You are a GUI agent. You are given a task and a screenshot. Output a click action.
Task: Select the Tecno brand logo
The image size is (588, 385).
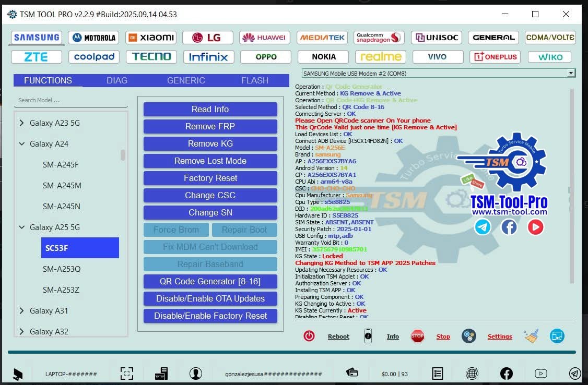click(x=151, y=57)
